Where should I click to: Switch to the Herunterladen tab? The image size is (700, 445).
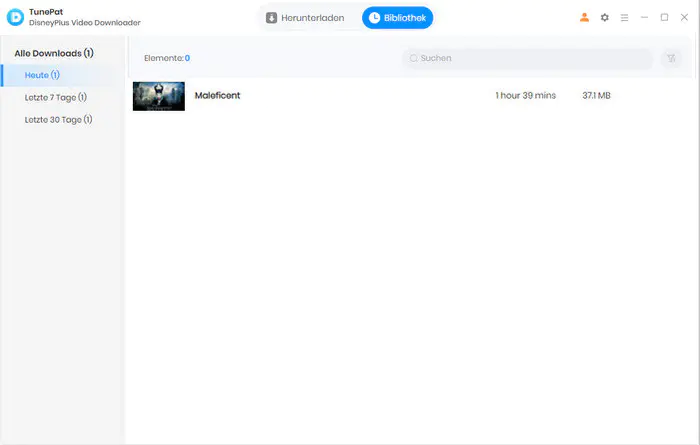(x=305, y=18)
